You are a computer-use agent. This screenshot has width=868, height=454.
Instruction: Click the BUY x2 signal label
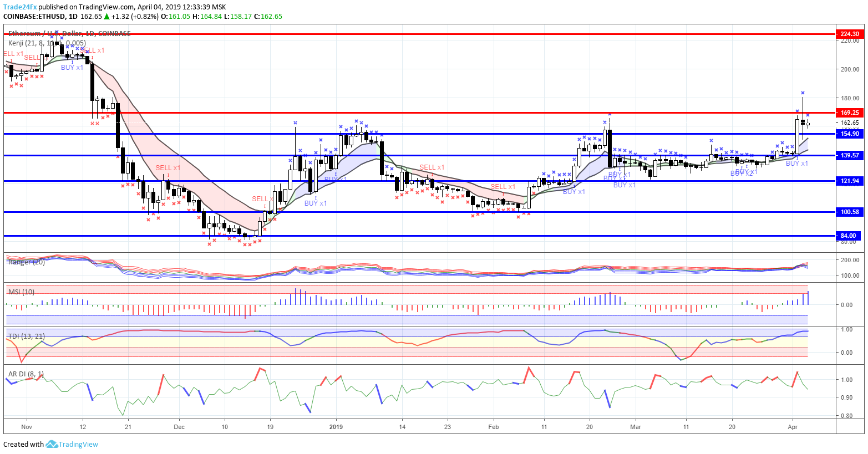[742, 174]
